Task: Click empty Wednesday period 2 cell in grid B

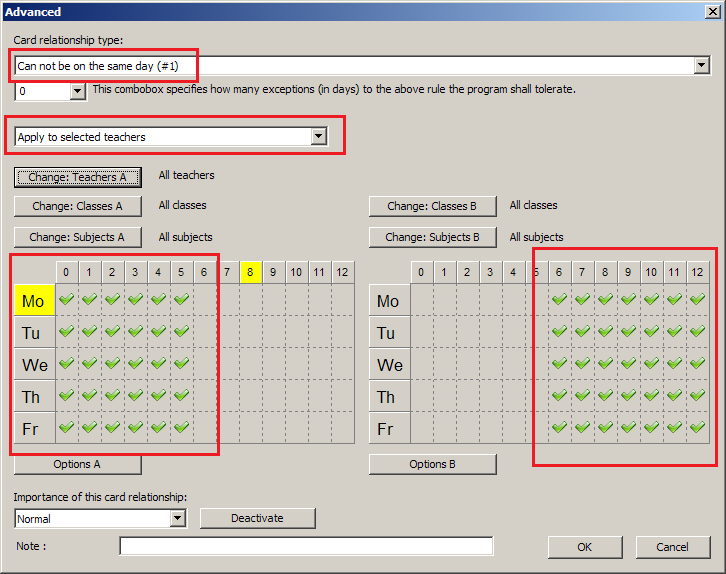Action: point(467,364)
